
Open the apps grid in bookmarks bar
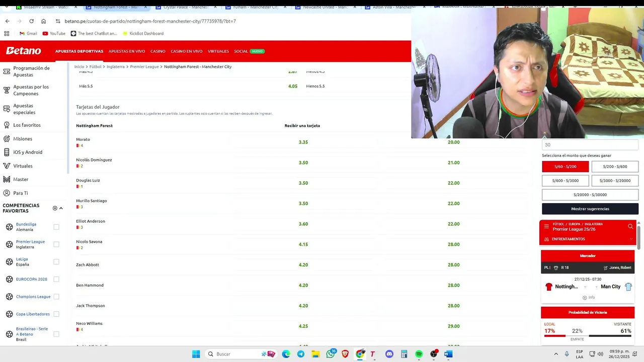coord(7,33)
